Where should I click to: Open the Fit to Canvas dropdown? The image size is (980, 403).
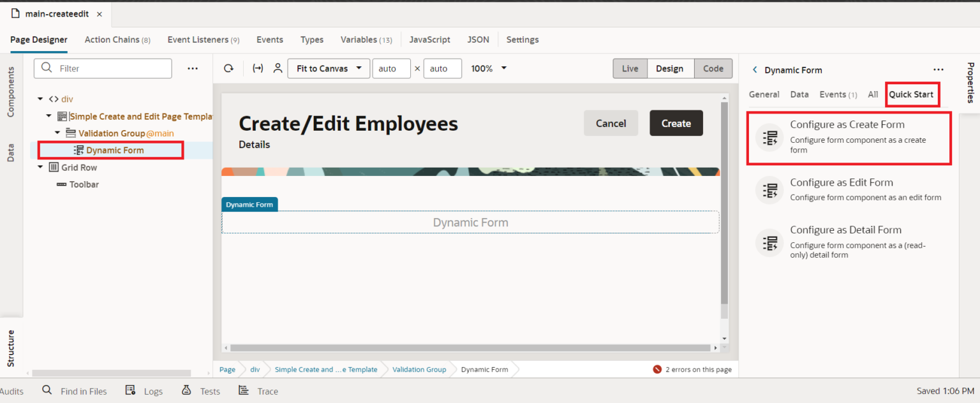pos(329,68)
